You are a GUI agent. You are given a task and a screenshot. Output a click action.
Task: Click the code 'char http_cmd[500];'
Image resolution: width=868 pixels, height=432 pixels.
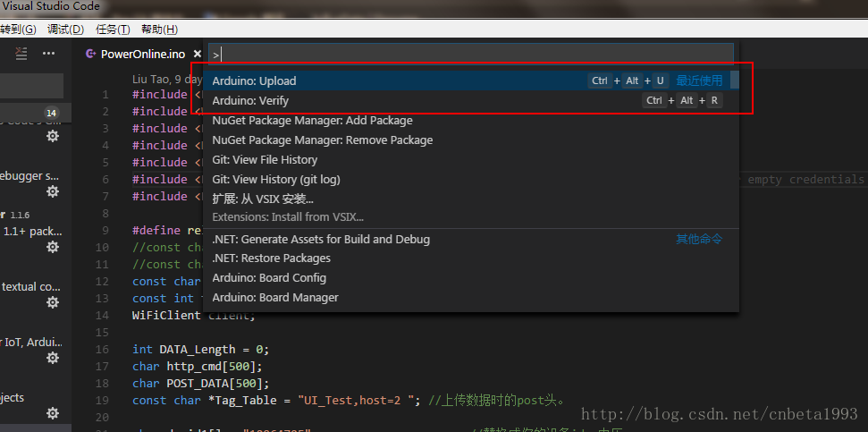click(x=197, y=366)
